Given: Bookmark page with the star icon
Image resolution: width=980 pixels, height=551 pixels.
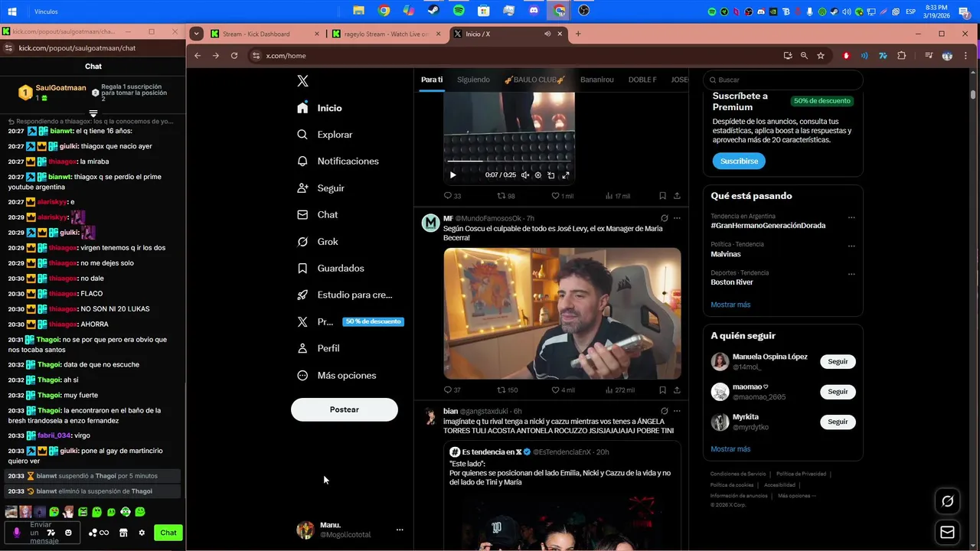Looking at the screenshot, I should (x=821, y=55).
